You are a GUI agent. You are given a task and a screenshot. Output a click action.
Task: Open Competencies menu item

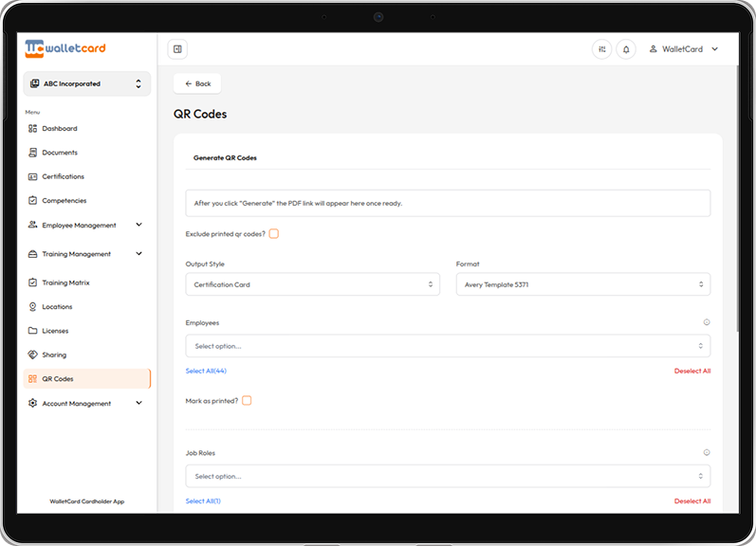coord(86,200)
